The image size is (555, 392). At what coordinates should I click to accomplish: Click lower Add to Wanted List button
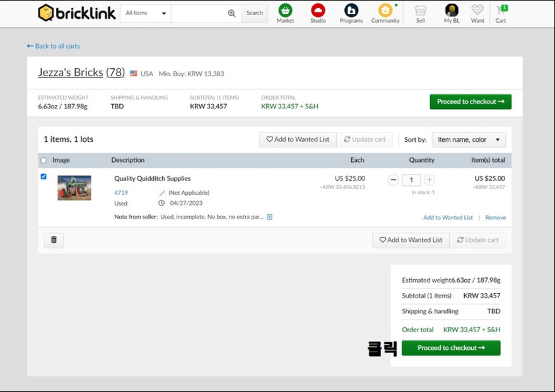pyautogui.click(x=411, y=240)
